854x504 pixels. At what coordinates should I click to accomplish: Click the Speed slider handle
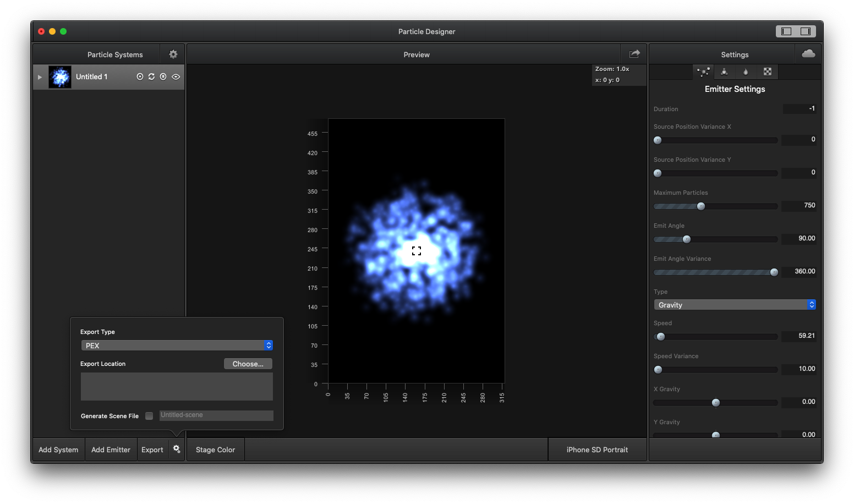coord(661,337)
